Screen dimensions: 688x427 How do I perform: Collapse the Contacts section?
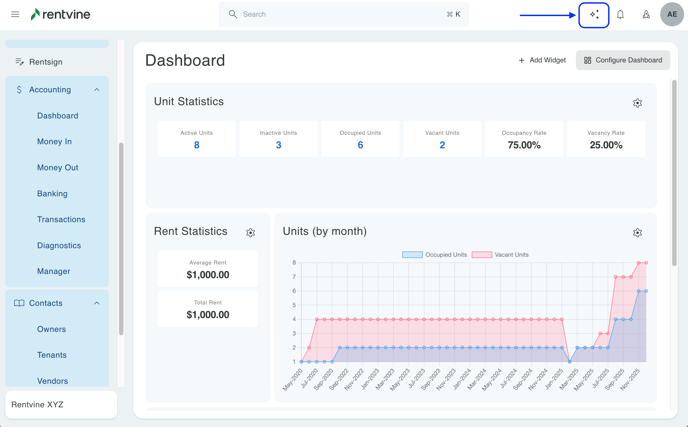pos(97,303)
